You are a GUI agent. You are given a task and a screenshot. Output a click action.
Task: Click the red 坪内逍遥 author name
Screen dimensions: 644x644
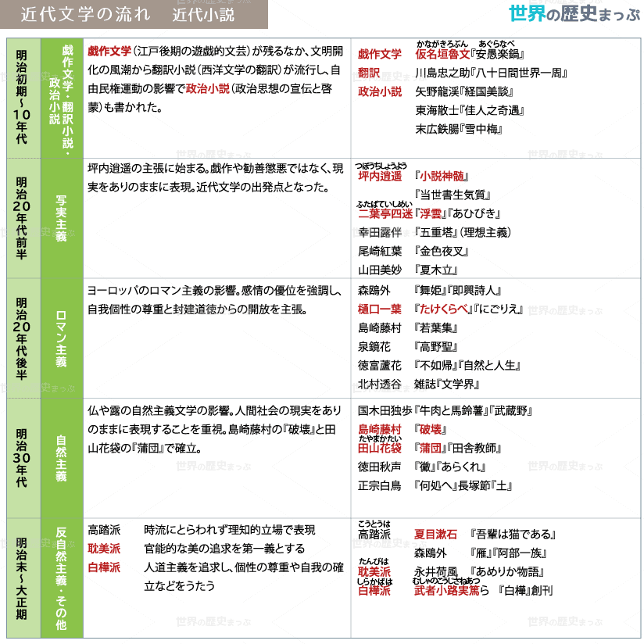point(380,176)
